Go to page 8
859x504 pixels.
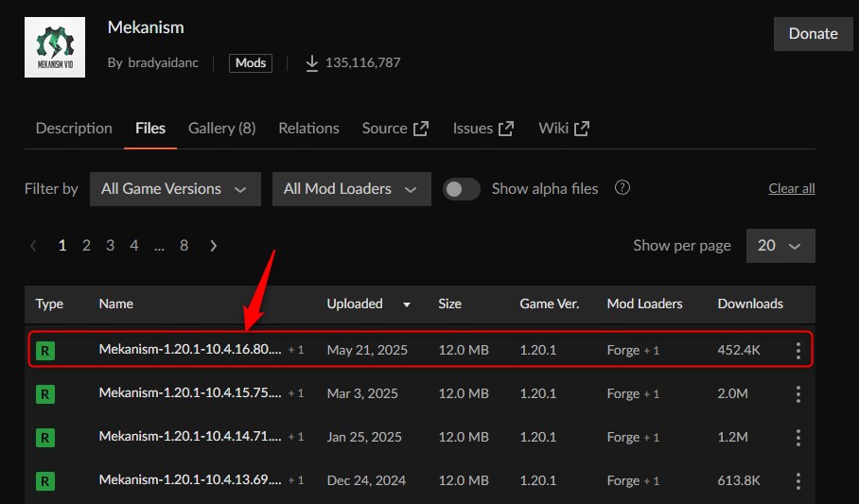pos(184,246)
